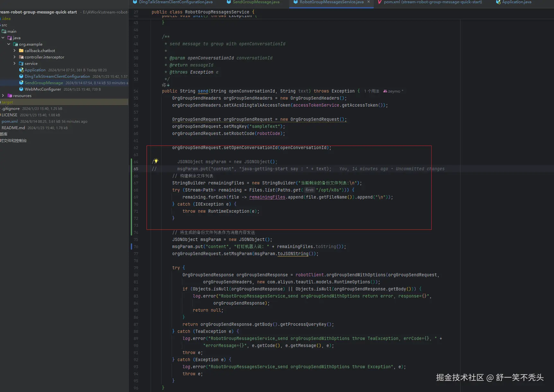Click the yellow lightbulb quick-fix icon
The image size is (554, 392).
[x=156, y=161]
